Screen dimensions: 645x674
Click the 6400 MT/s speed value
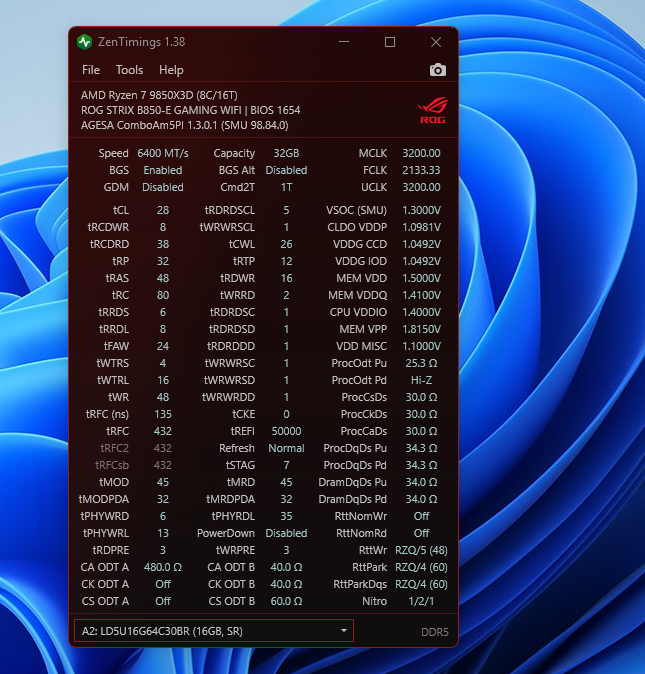coord(163,153)
